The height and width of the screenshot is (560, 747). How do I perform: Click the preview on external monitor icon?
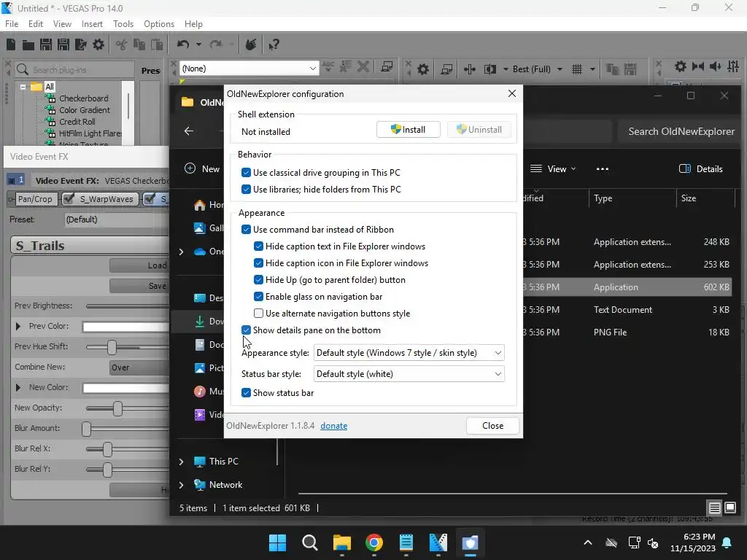coord(446,69)
